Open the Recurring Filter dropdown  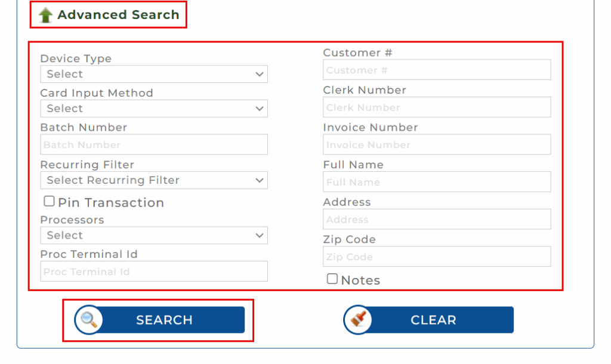154,180
